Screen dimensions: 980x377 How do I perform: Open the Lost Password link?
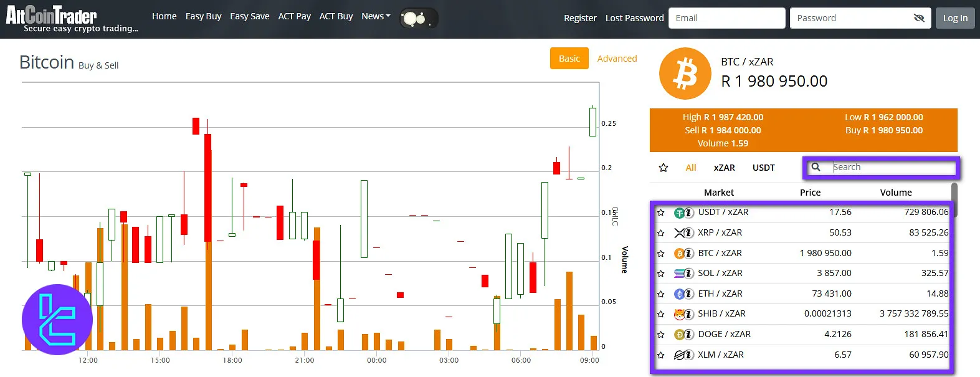(634, 18)
